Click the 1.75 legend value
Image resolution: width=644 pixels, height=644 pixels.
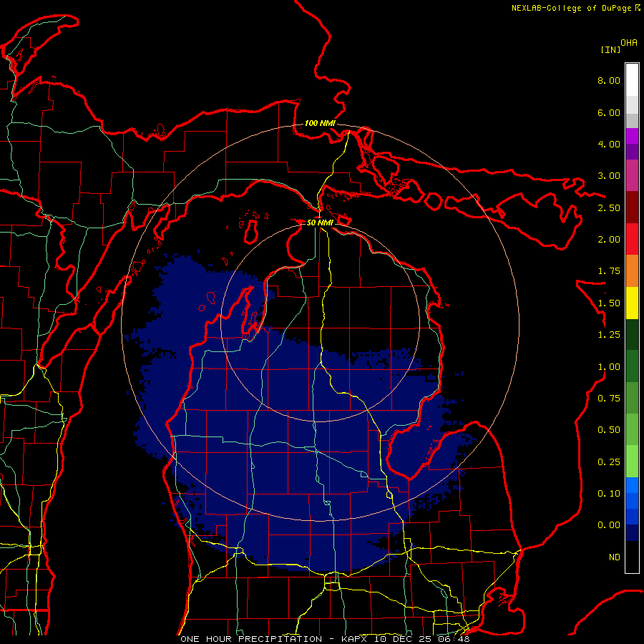pos(609,271)
